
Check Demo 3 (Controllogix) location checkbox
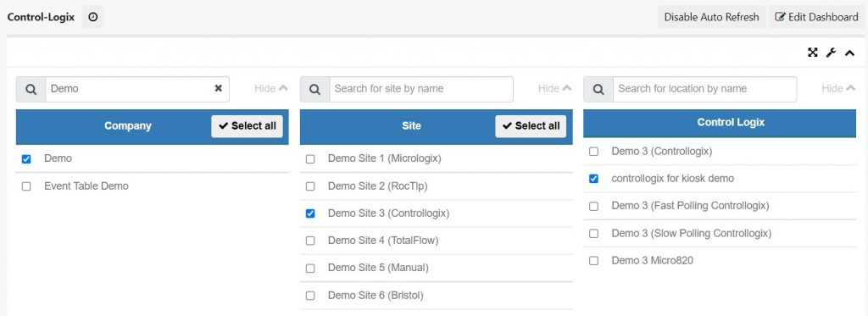pyautogui.click(x=593, y=152)
